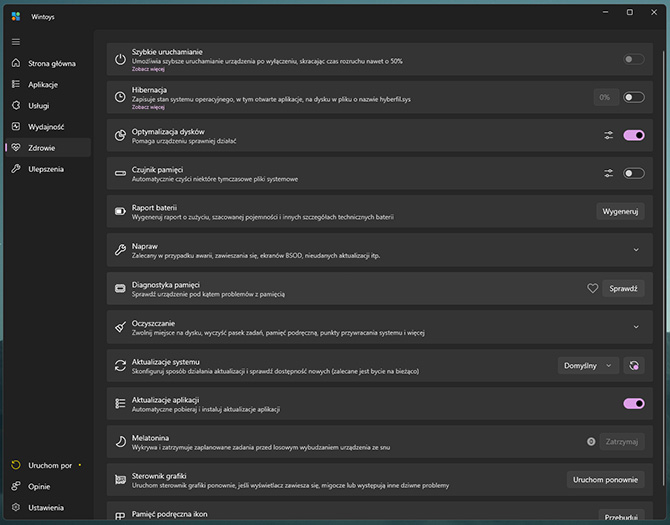This screenshot has width=670, height=525.
Task: Click Uruchom ponownie restart item in sidebar
Action: point(48,465)
